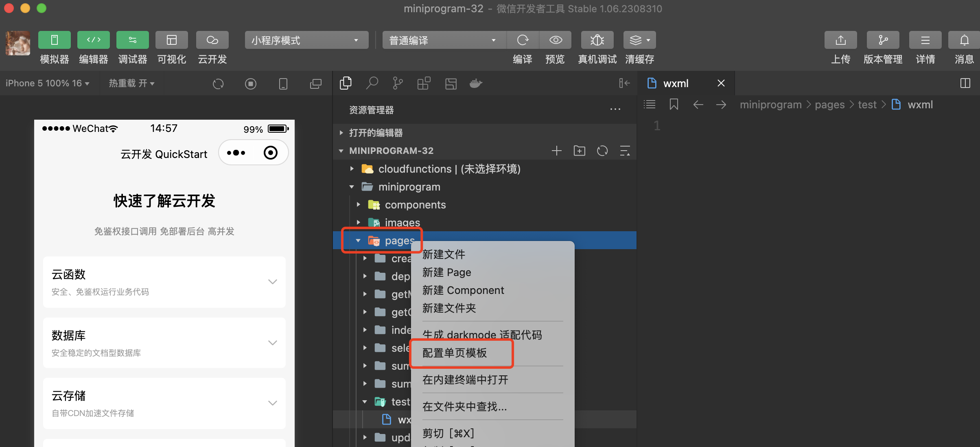Expand the 云函数 card in simulator
Screen dimensions: 980x447
pyautogui.click(x=272, y=282)
